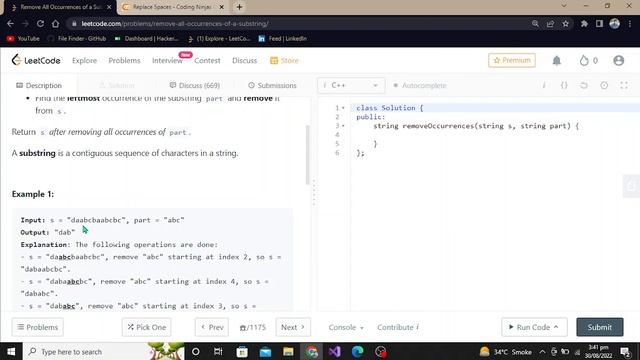Open Microsoft Edge from the taskbar
The image size is (640, 360).
click(358, 351)
